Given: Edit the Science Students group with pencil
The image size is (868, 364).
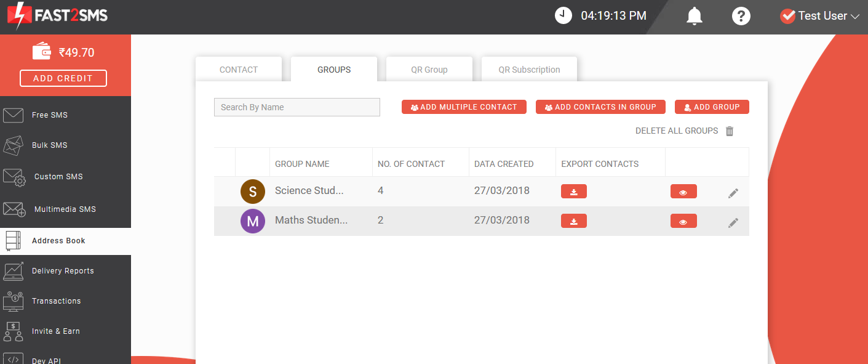Looking at the screenshot, I should (733, 193).
